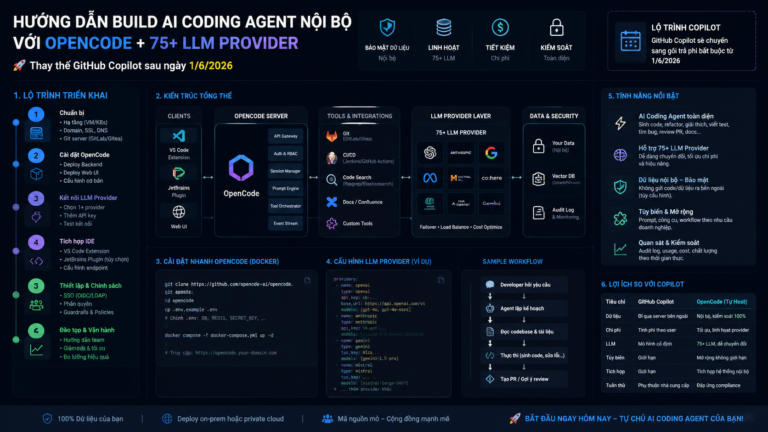Click the Vector DB icon
The height and width of the screenshot is (432, 768).
[539, 179]
